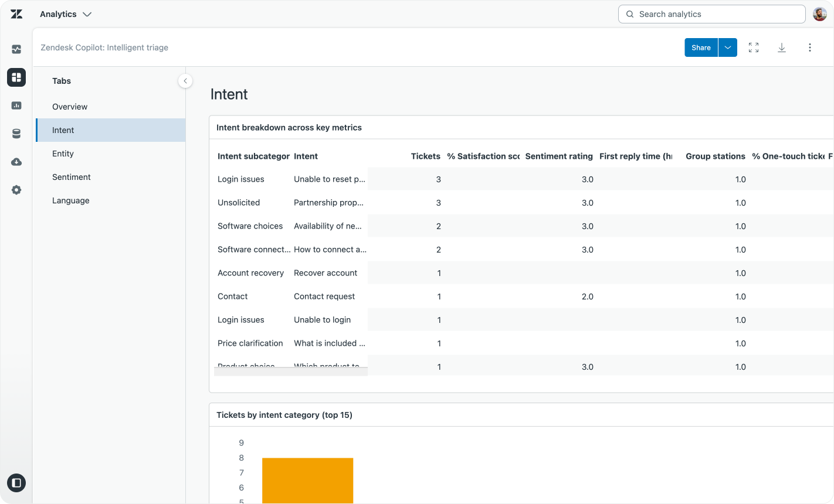This screenshot has width=834, height=504.
Task: Expand the Share button dropdown arrow
Action: [728, 47]
